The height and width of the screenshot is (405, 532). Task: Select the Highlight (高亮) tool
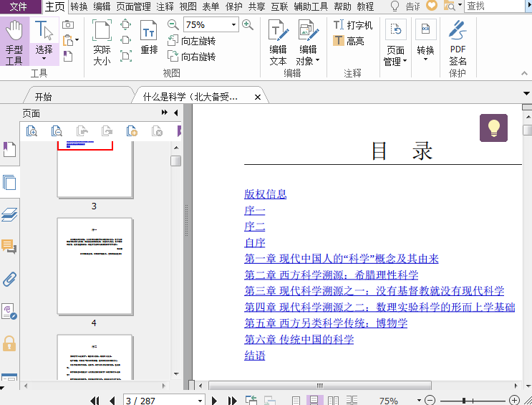coord(349,41)
